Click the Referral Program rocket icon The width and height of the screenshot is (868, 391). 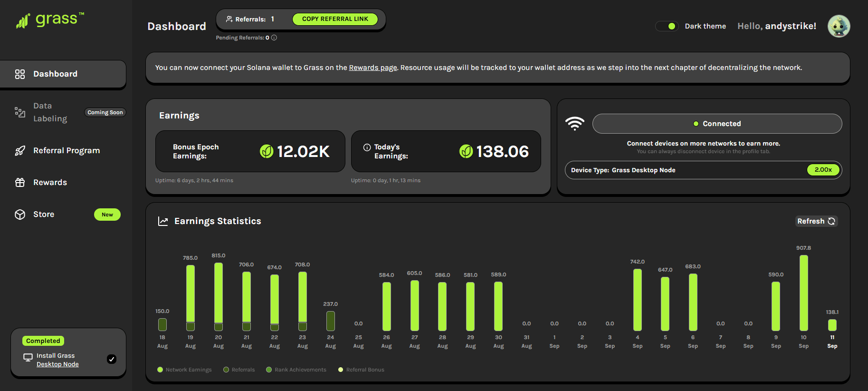pos(20,151)
